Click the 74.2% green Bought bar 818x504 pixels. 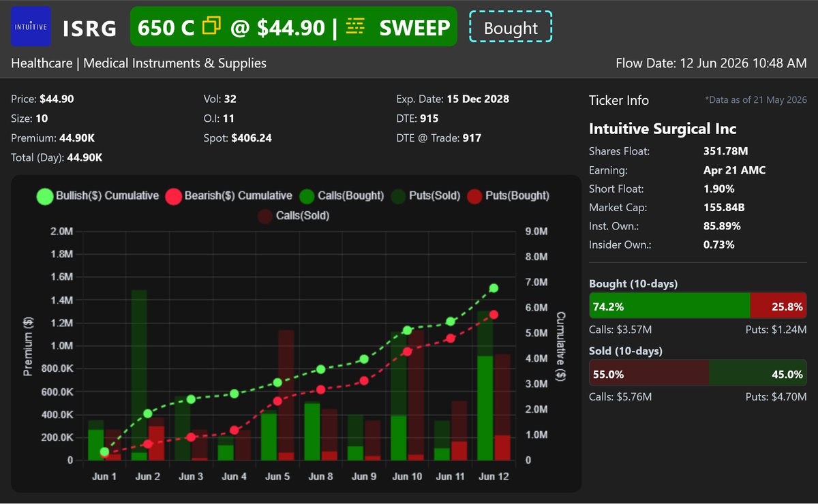click(669, 306)
